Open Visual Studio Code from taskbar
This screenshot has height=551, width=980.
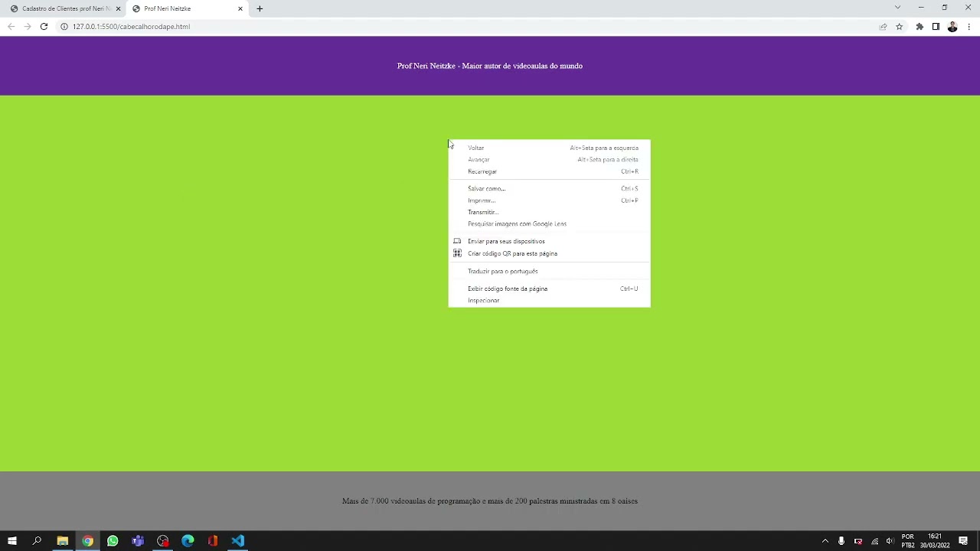point(237,541)
